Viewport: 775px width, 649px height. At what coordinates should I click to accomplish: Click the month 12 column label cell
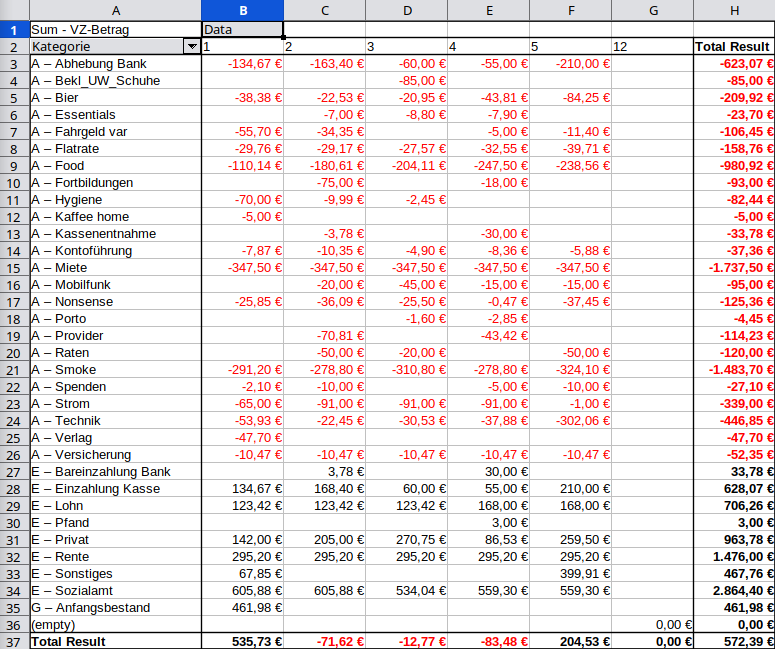tap(652, 47)
